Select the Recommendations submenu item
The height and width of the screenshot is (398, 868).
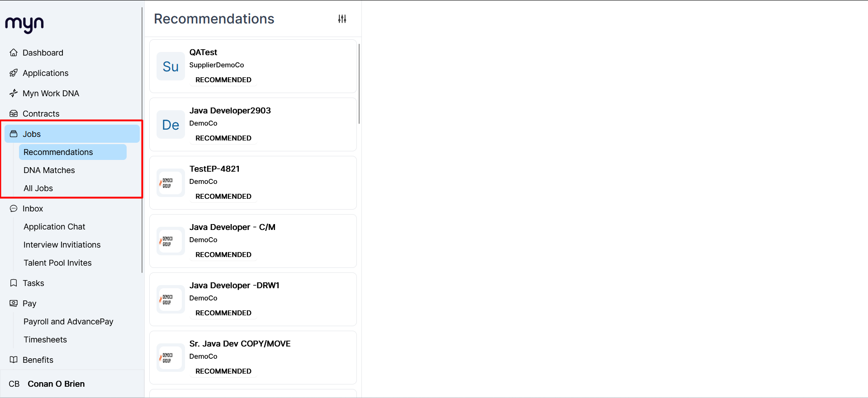72,152
